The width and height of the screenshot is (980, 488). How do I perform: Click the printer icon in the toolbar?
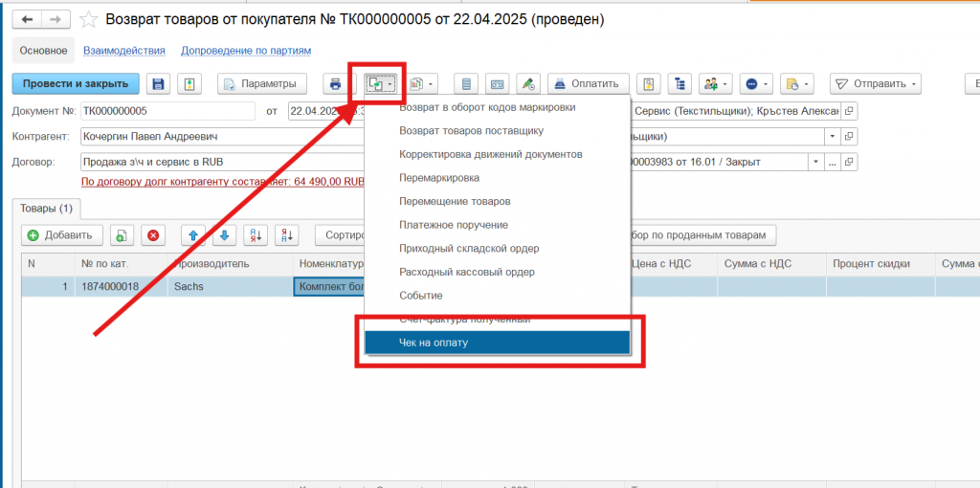point(335,83)
